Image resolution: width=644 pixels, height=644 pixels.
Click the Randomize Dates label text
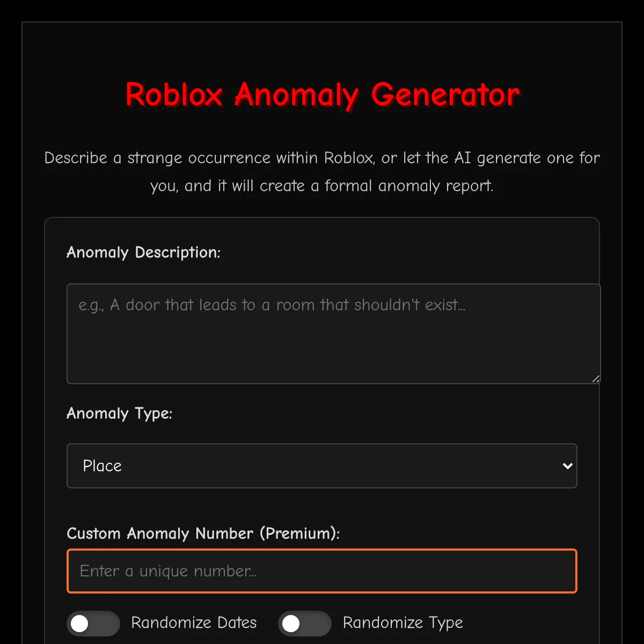[x=194, y=623]
